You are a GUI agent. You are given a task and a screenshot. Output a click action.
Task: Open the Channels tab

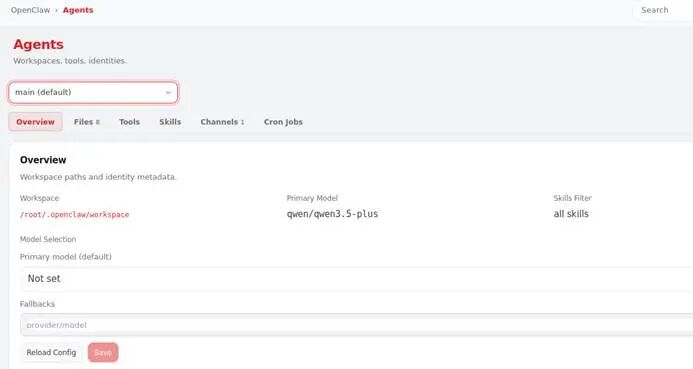pos(222,122)
